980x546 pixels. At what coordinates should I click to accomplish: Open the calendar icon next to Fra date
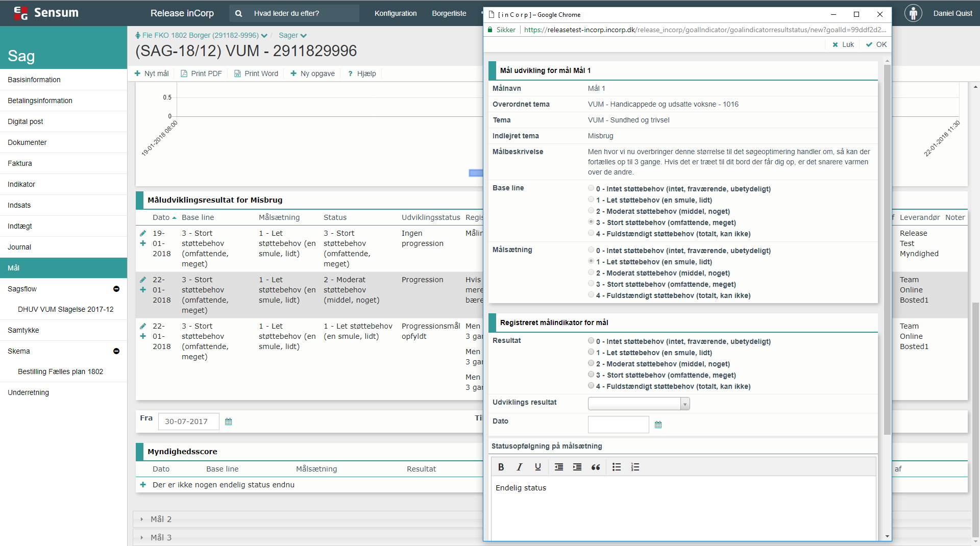pyautogui.click(x=228, y=421)
